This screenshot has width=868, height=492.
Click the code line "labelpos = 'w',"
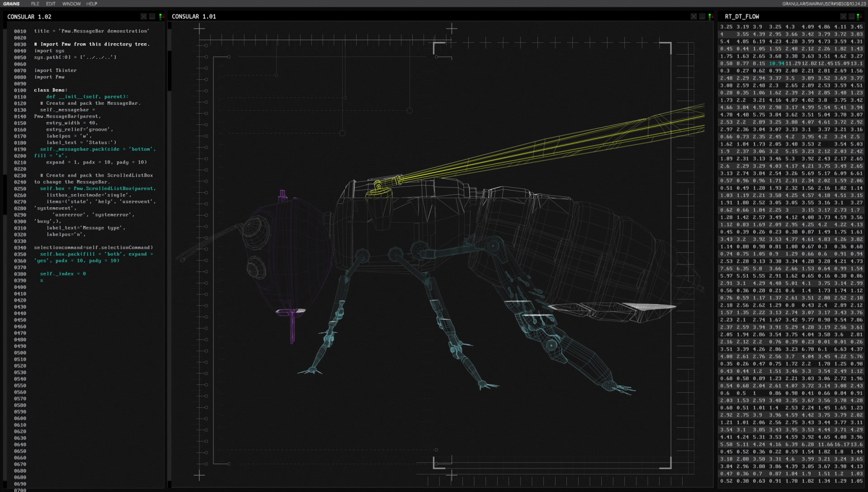[69, 136]
